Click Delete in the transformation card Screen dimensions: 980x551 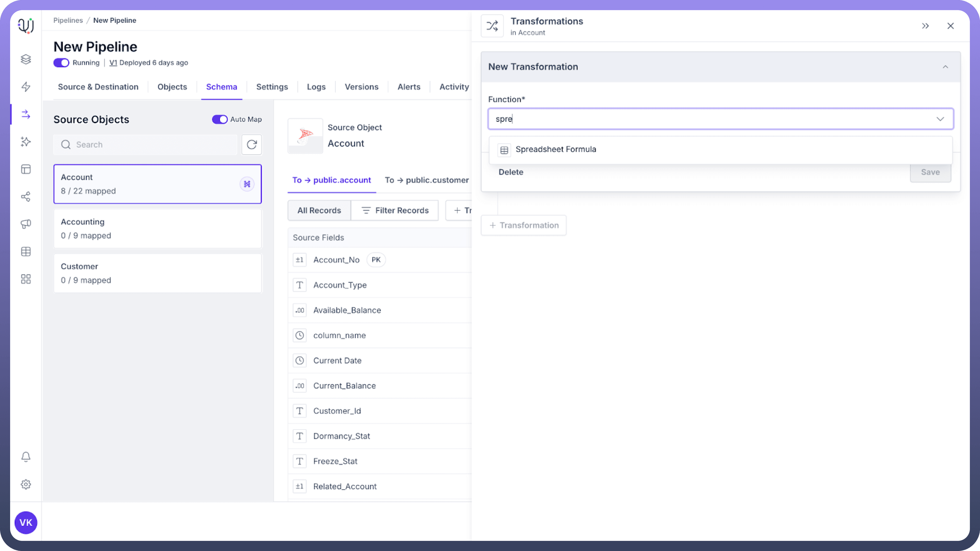511,172
